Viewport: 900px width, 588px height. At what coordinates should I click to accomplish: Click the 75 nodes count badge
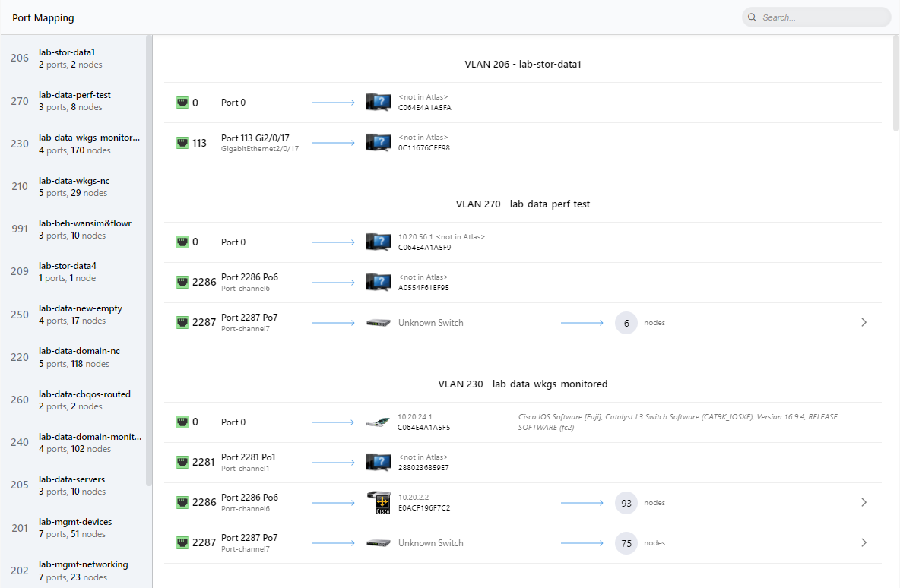click(x=626, y=543)
